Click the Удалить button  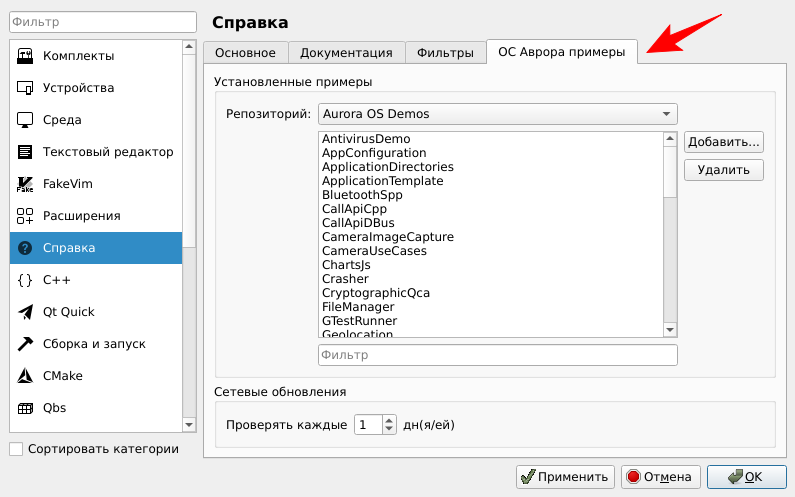723,170
